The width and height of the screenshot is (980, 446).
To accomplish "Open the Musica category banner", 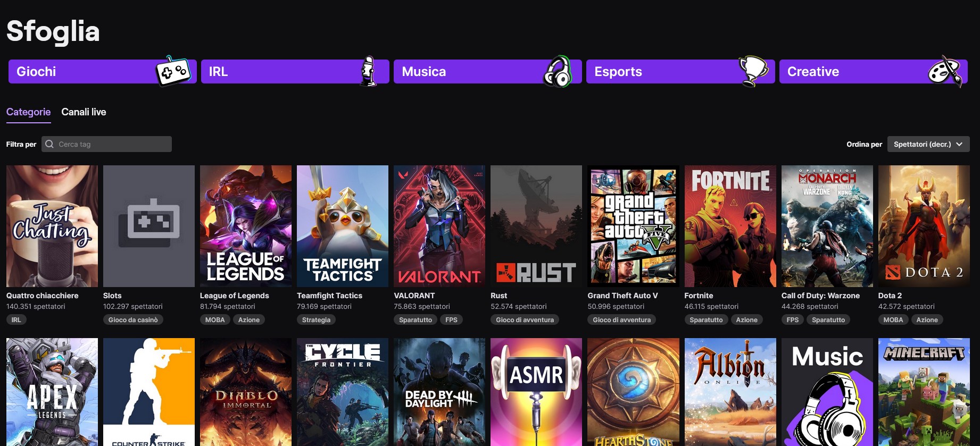I will 488,72.
